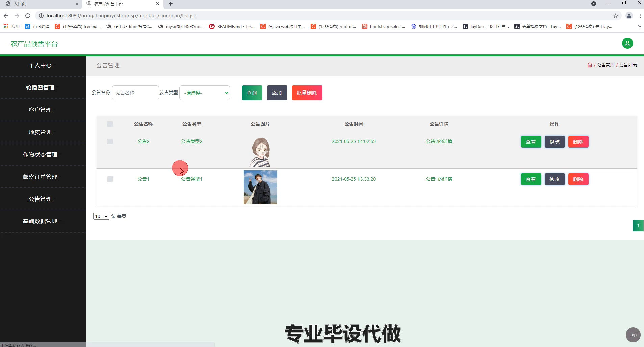The width and height of the screenshot is (644, 347).
Task: Click 公告管理 in the breadcrumb
Action: (605, 65)
